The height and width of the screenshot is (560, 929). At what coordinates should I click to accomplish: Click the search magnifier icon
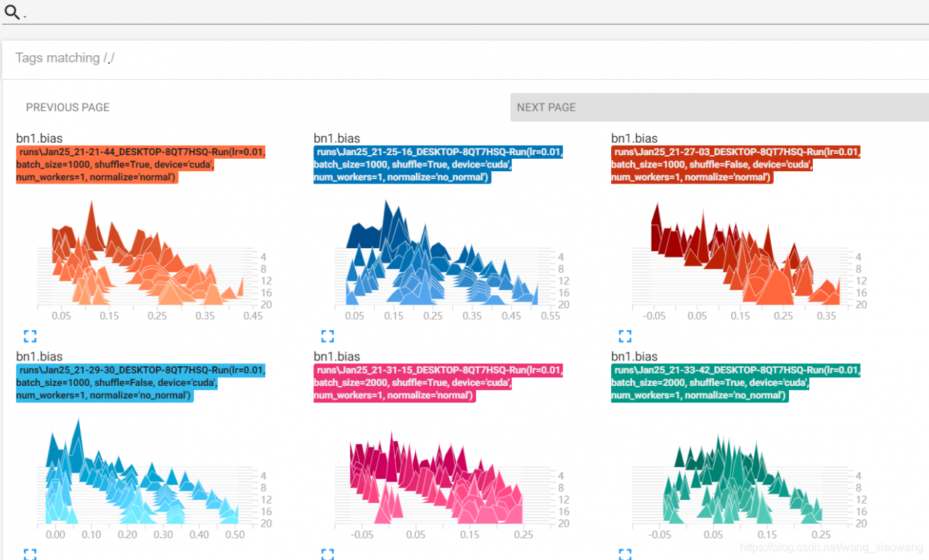(12, 12)
